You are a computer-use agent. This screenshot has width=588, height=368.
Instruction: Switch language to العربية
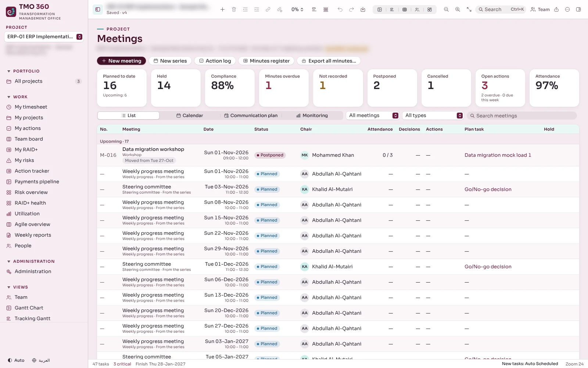41,360
